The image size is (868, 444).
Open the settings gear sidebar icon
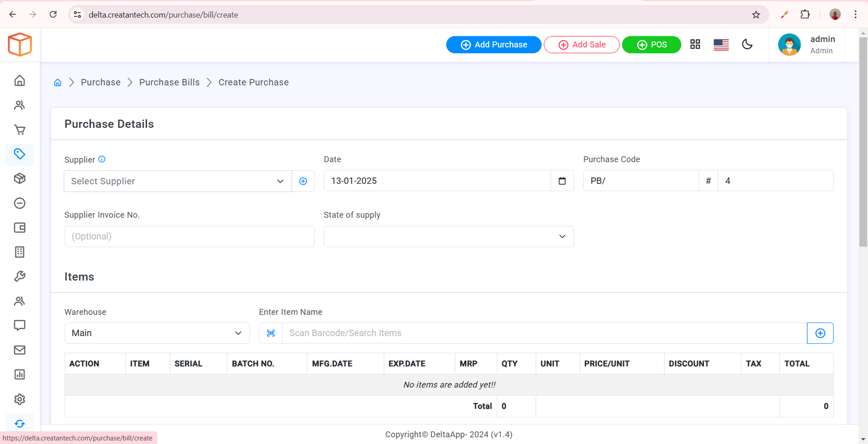(x=20, y=399)
